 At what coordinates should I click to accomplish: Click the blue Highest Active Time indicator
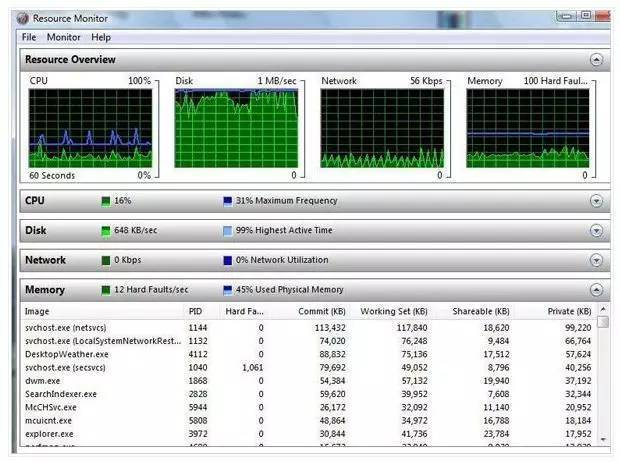(228, 231)
